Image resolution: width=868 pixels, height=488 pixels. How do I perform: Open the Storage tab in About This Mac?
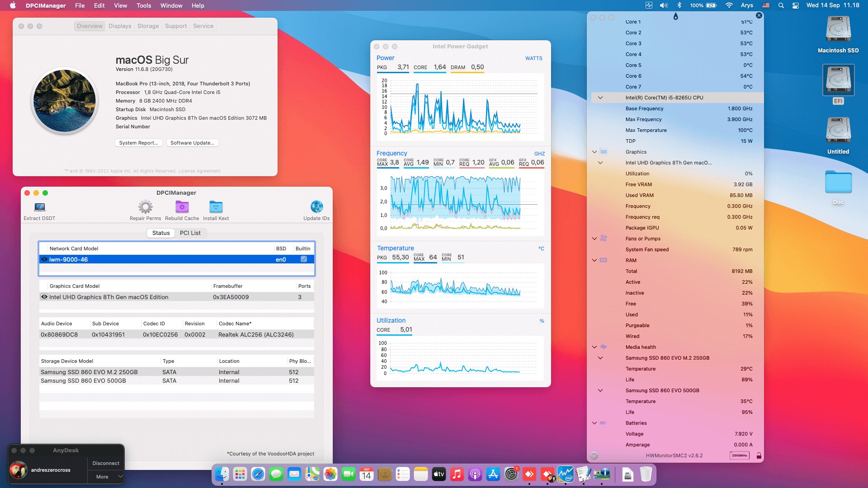click(148, 26)
